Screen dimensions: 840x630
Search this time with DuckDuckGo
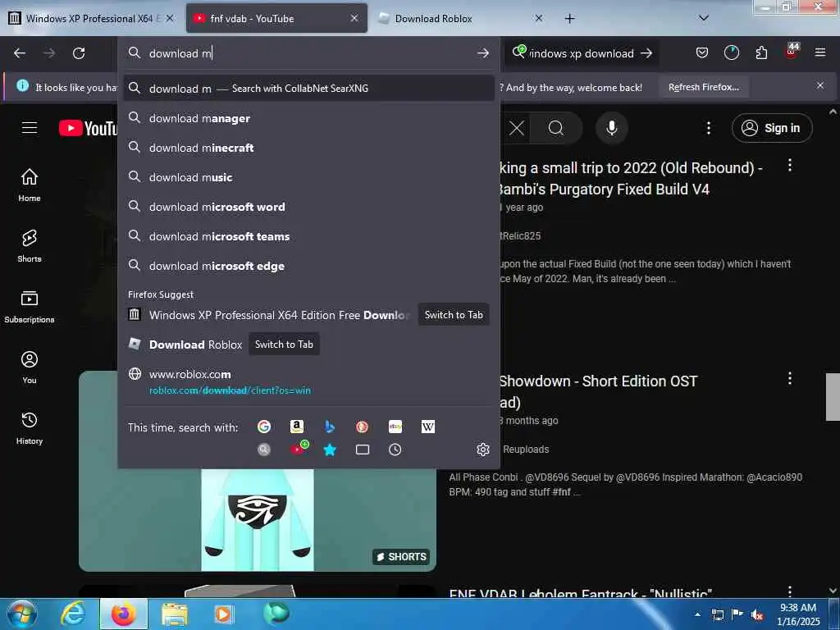362,427
